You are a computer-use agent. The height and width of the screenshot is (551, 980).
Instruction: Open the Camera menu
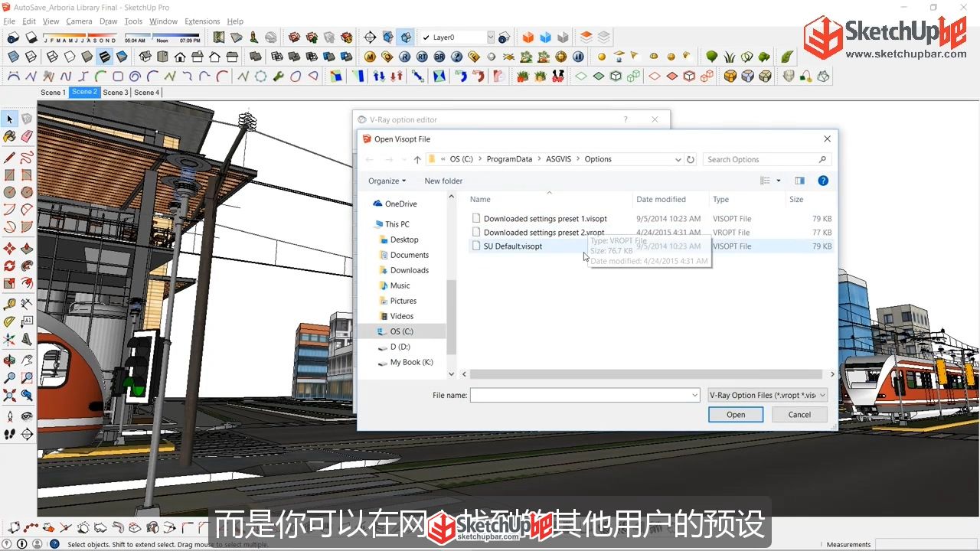79,21
